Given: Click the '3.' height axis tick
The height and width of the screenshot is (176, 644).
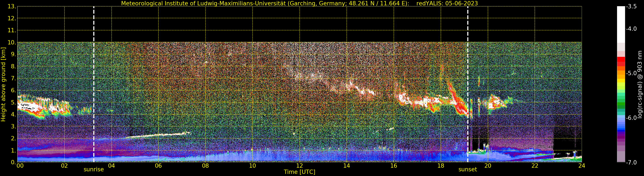Looking at the screenshot, I should [x=13, y=126].
